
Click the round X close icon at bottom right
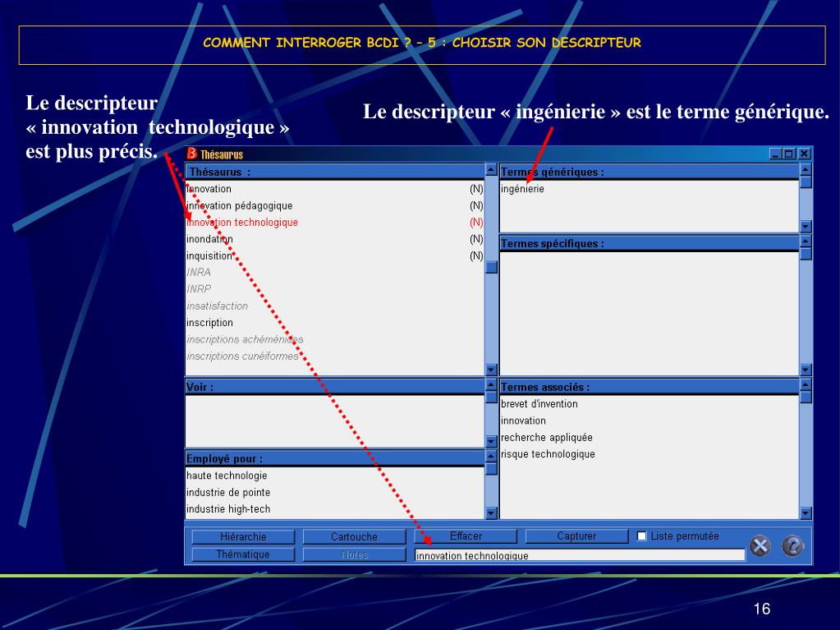760,546
